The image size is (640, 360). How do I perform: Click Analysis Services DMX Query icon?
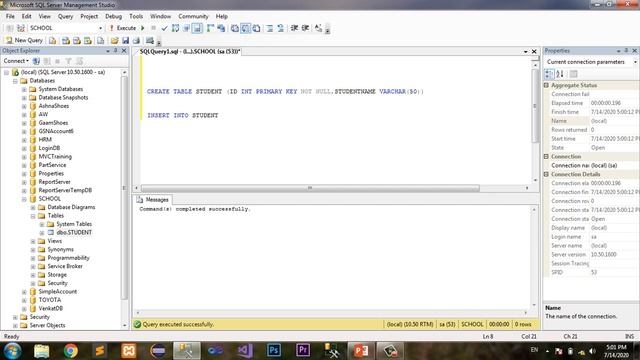pos(77,40)
